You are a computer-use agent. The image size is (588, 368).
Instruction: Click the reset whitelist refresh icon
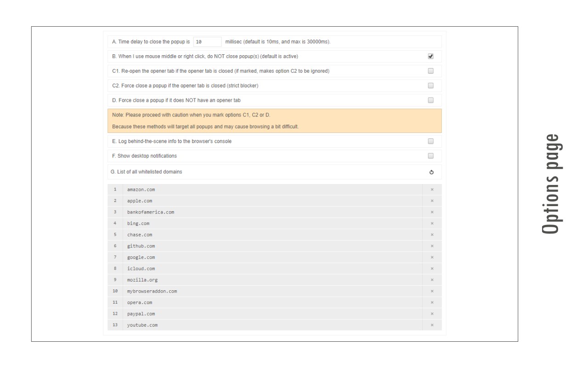[x=431, y=172]
